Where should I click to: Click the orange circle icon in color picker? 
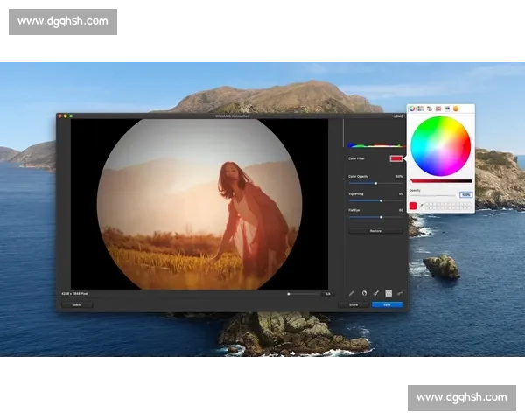pos(456,108)
